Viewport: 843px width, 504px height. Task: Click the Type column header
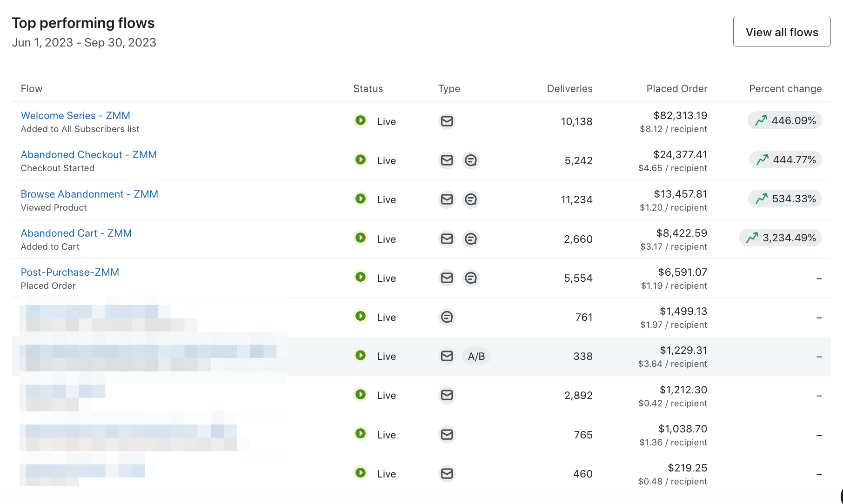(x=449, y=88)
